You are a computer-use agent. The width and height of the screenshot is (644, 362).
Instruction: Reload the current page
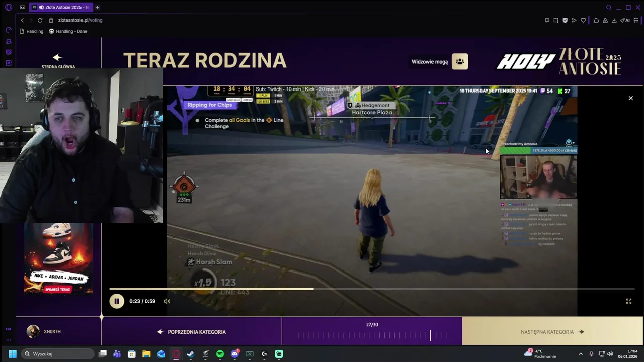[x=40, y=20]
